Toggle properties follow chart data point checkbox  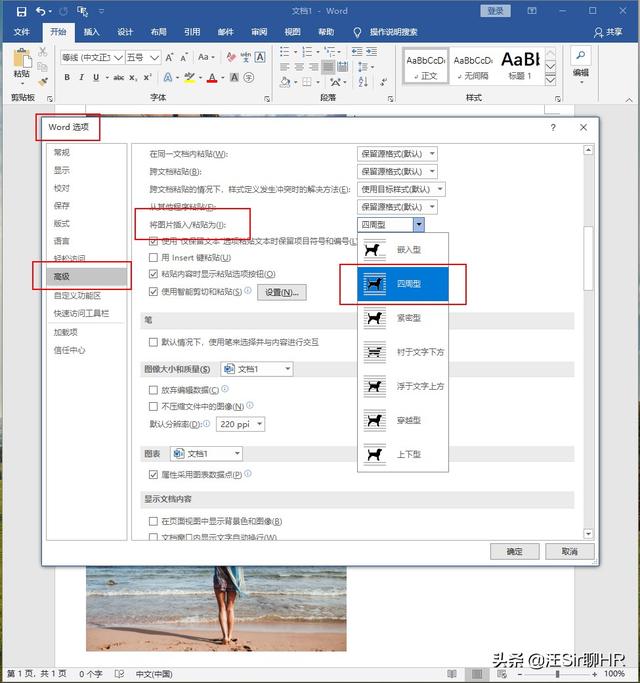[x=153, y=474]
